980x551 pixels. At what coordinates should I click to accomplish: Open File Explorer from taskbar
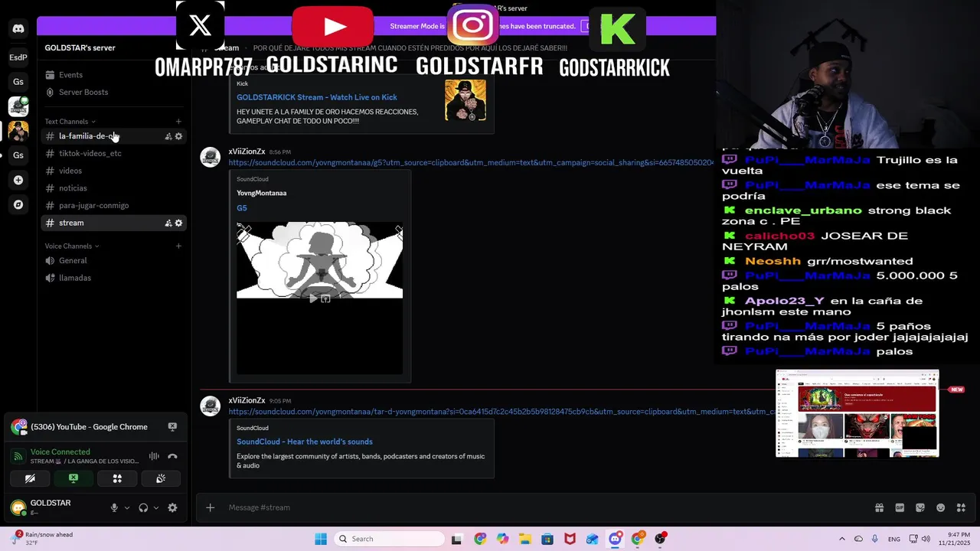524,539
